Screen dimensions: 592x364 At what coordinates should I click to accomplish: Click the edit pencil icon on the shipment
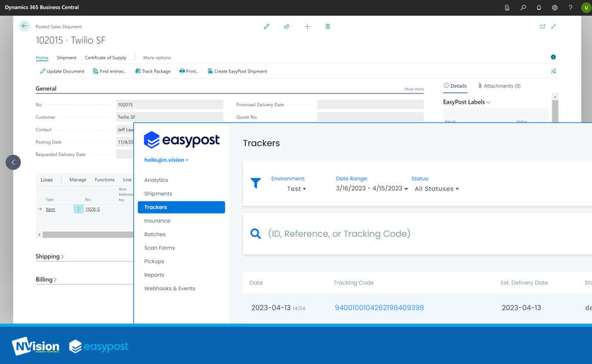(x=266, y=27)
